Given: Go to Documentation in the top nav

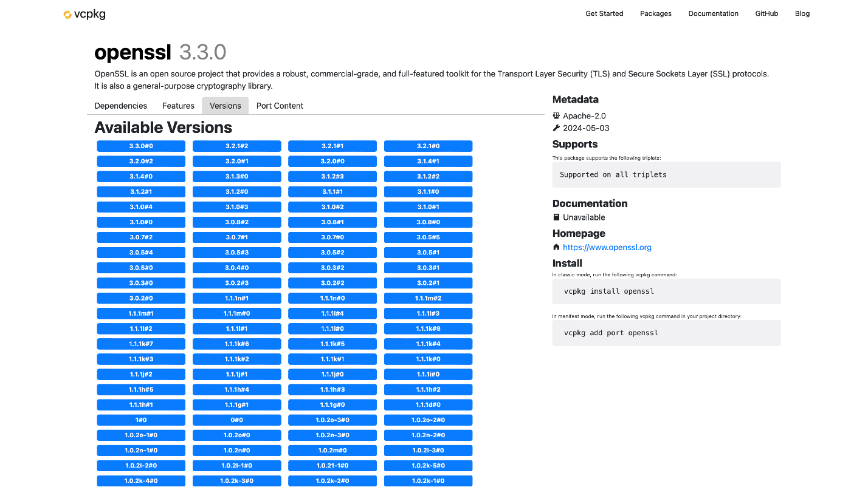Looking at the screenshot, I should point(714,13).
